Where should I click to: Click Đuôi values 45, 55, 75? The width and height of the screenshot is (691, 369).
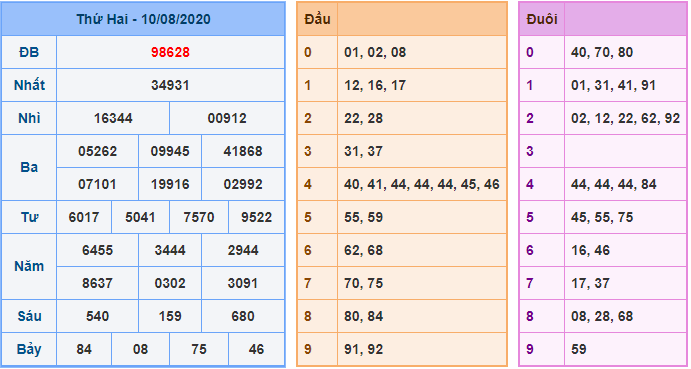(x=602, y=217)
